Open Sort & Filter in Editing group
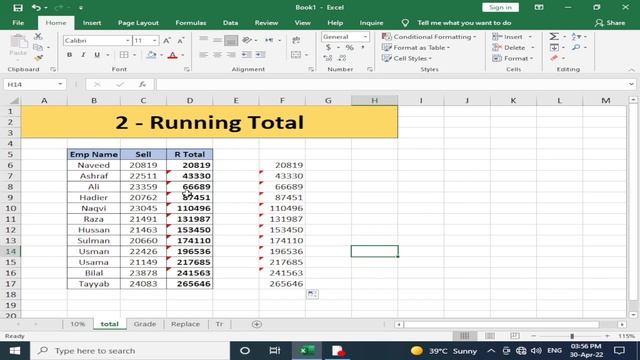Viewport: 640px width, 360px height. click(576, 37)
